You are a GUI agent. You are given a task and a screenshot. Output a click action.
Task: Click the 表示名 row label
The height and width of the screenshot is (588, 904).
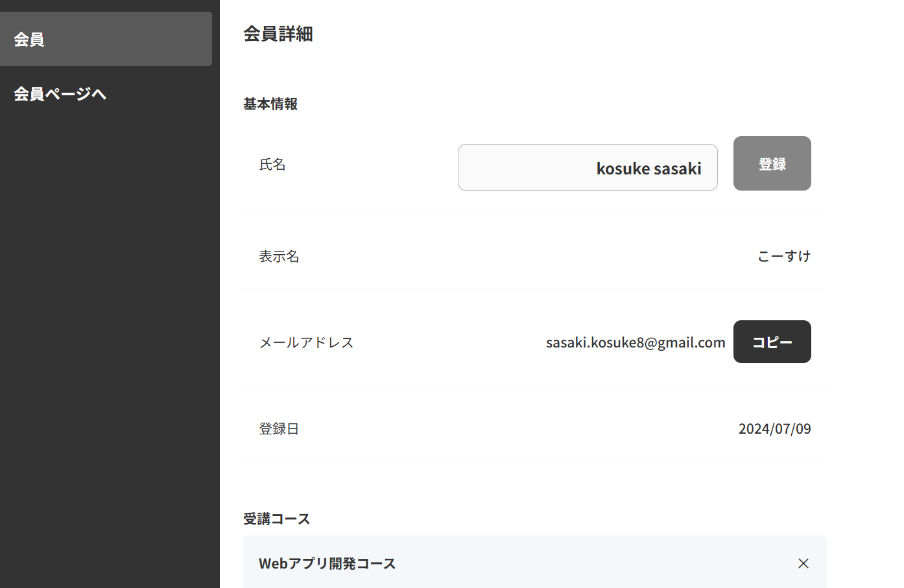point(279,256)
